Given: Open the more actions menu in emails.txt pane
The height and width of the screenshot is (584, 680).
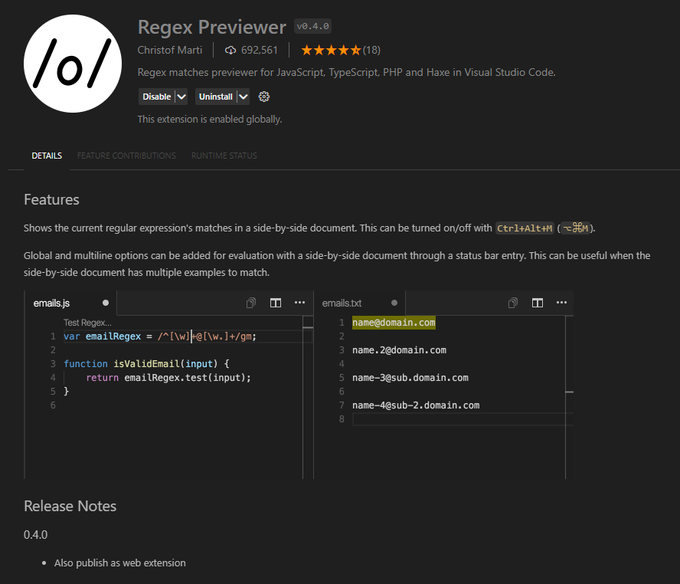Looking at the screenshot, I should click(x=562, y=303).
